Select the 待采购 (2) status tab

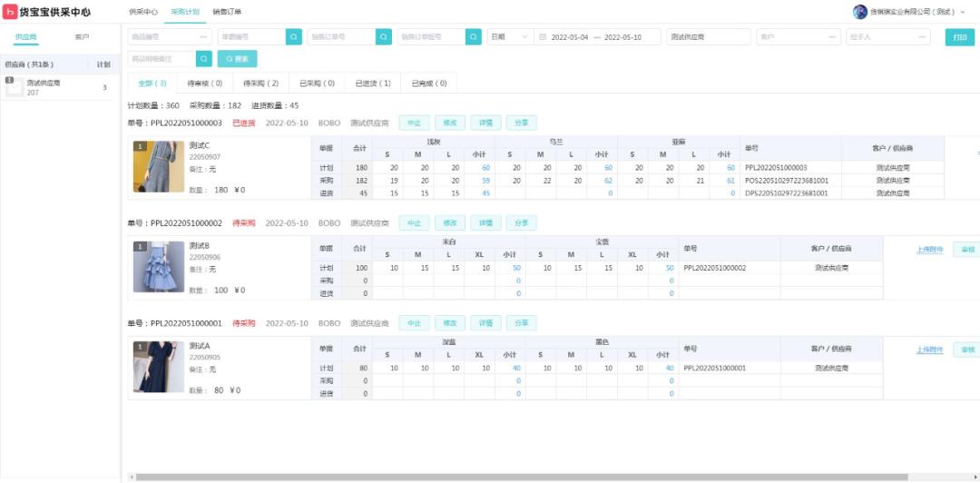point(261,84)
